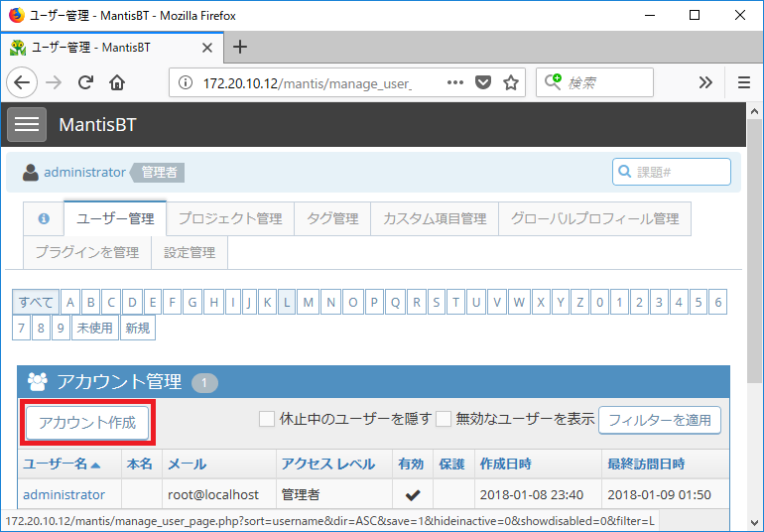Viewport: 764px width, 532px height.
Task: Toggle the MantisBT sidebar menu button
Action: 27,124
